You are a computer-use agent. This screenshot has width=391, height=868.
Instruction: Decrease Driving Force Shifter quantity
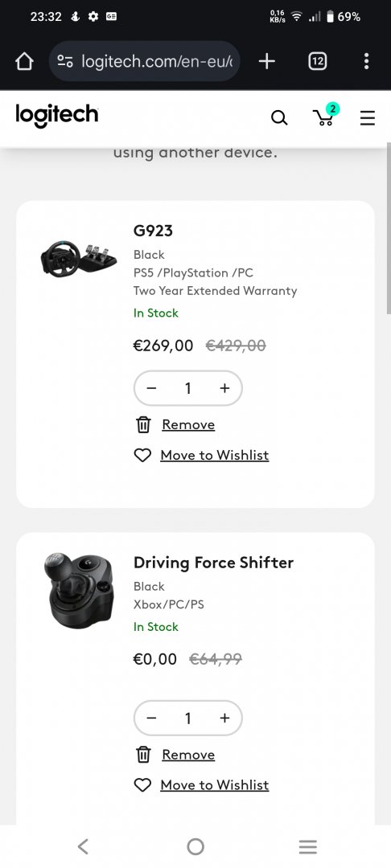point(151,718)
